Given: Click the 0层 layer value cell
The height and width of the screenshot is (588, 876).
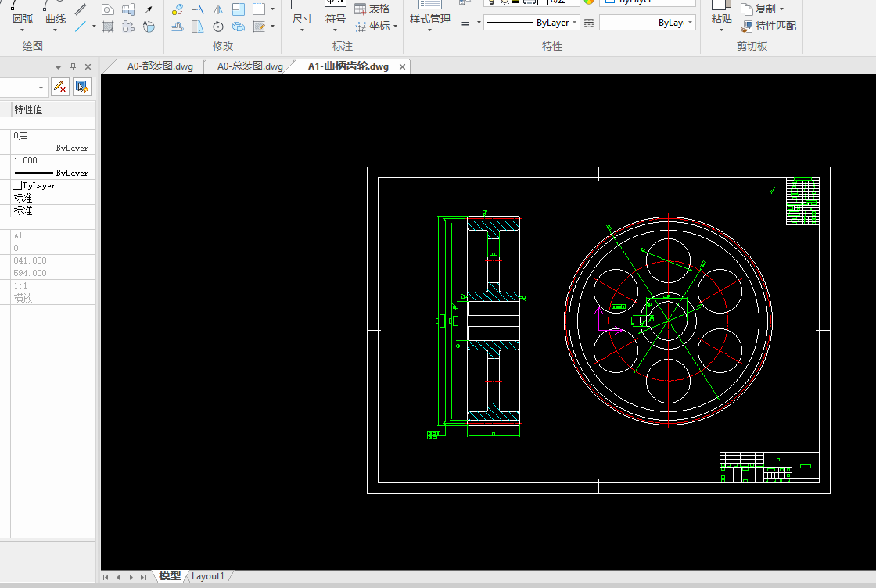Looking at the screenshot, I should [53, 135].
